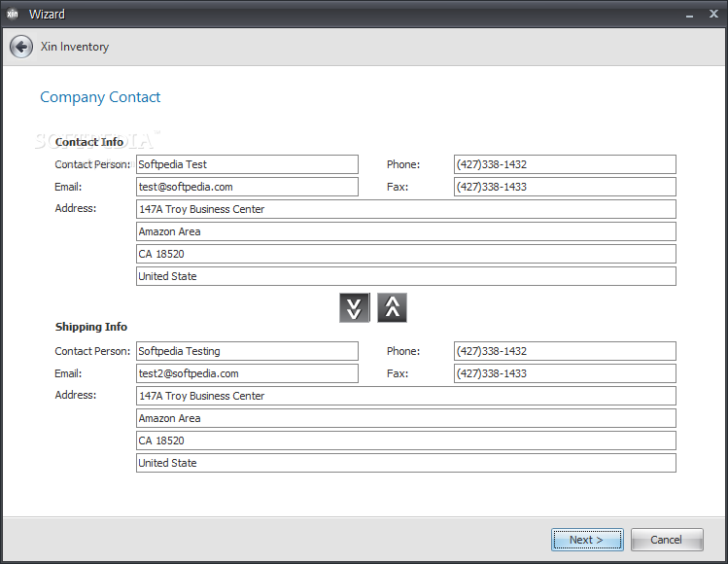
Task: Copy contact info down to shipping info
Action: pyautogui.click(x=355, y=307)
